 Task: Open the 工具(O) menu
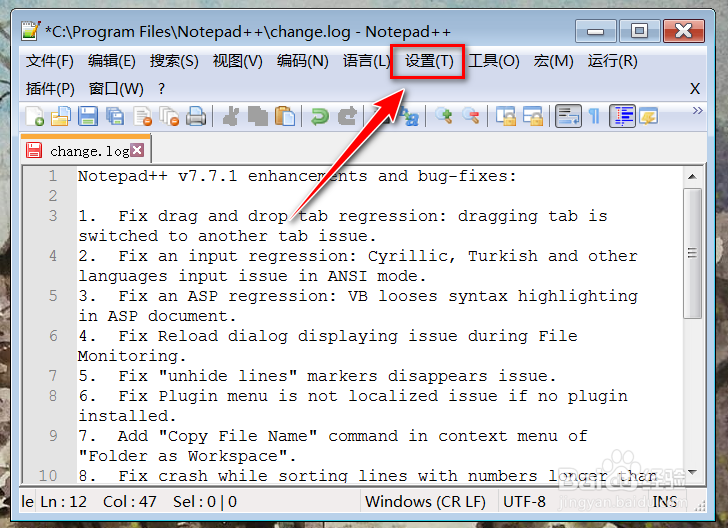pyautogui.click(x=494, y=61)
